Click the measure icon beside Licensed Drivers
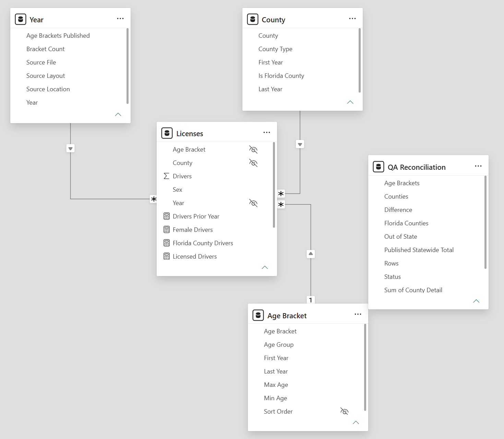This screenshot has height=439, width=504. point(167,256)
